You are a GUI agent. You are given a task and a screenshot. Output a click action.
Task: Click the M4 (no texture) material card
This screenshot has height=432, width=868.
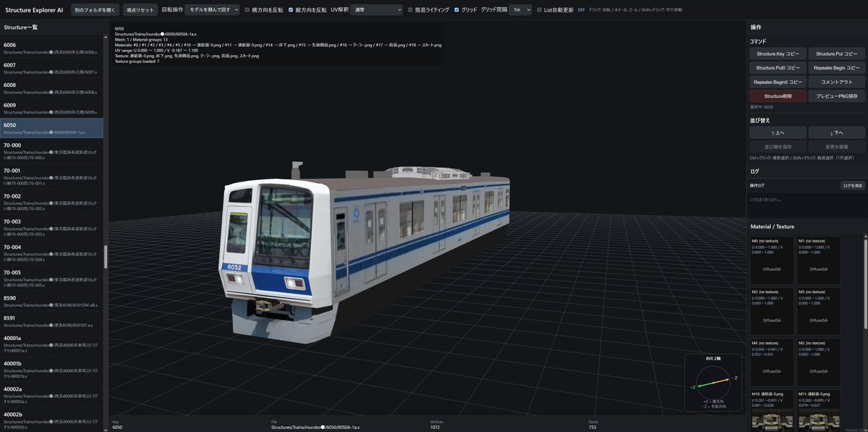point(773,363)
